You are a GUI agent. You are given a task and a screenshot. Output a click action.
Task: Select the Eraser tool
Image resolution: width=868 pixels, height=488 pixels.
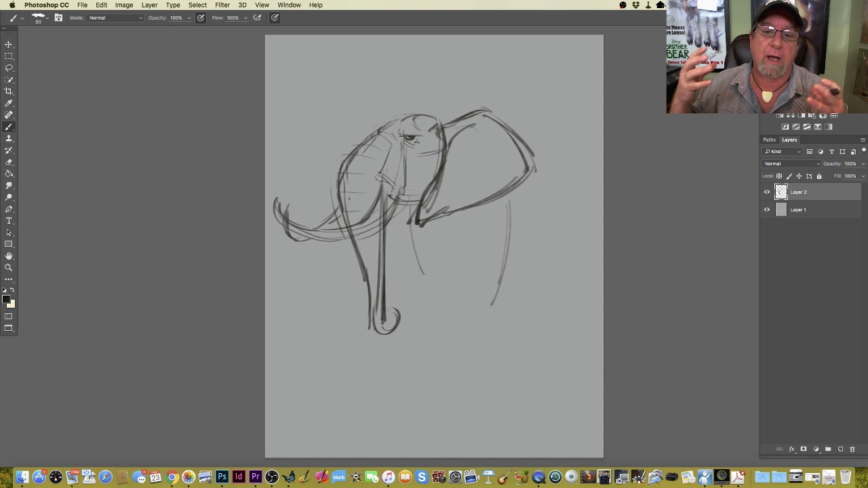[x=9, y=162]
